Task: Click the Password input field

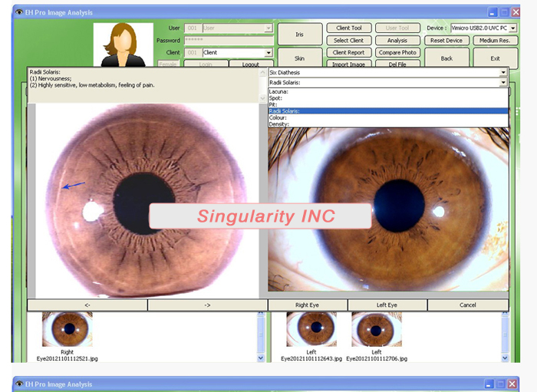Action: pos(229,41)
